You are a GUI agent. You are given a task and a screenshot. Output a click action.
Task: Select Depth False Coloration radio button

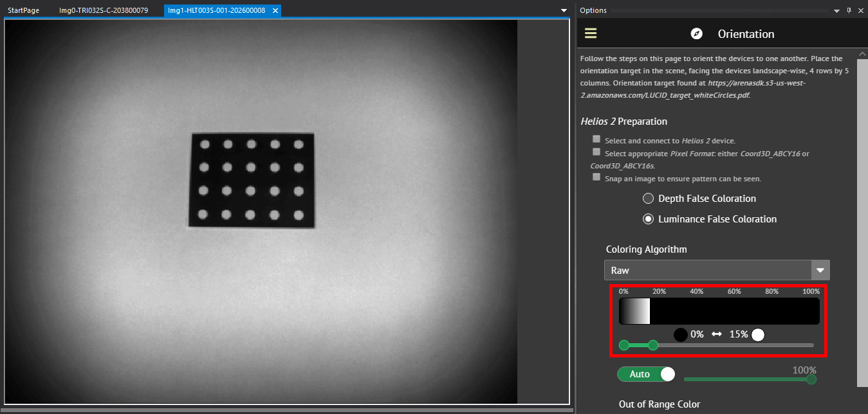pyautogui.click(x=649, y=199)
